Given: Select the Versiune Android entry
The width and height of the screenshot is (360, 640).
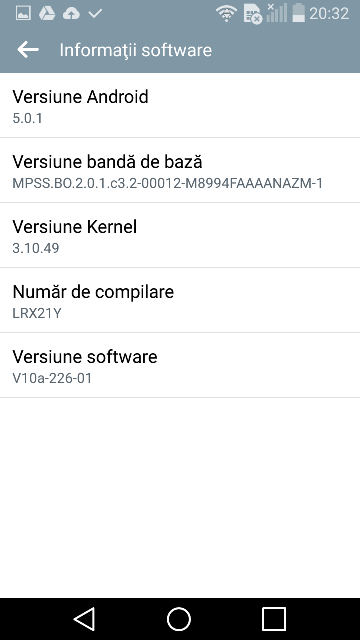Looking at the screenshot, I should (180, 105).
